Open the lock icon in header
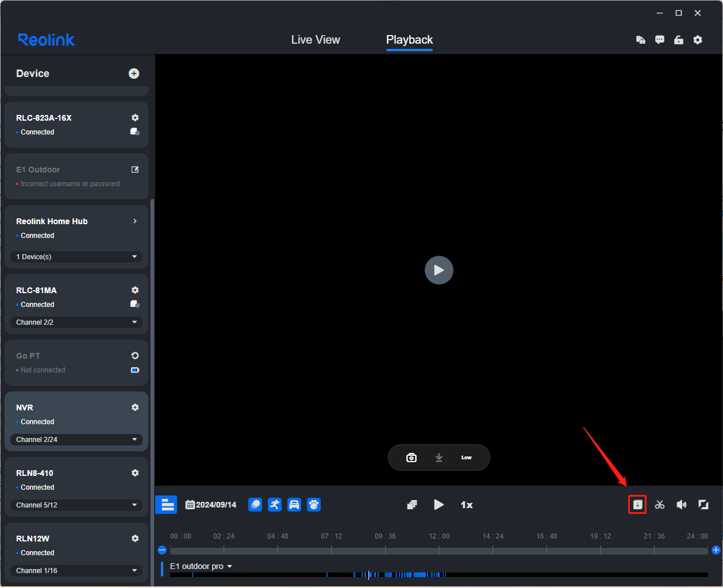Viewport: 723px width, 588px height. 679,40
